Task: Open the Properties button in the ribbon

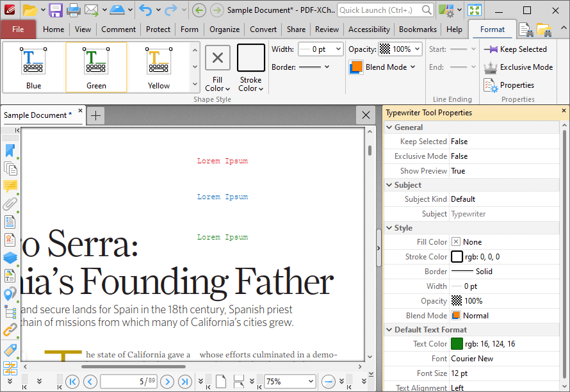Action: point(509,85)
